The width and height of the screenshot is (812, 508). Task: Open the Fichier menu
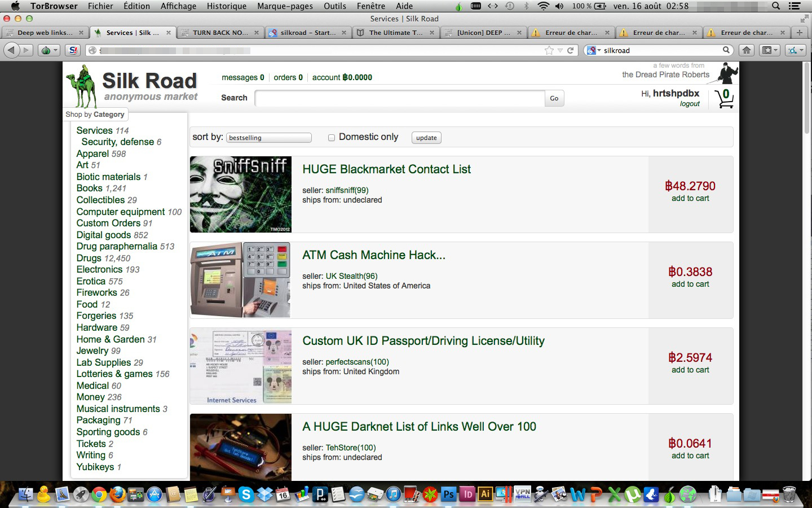pos(100,6)
